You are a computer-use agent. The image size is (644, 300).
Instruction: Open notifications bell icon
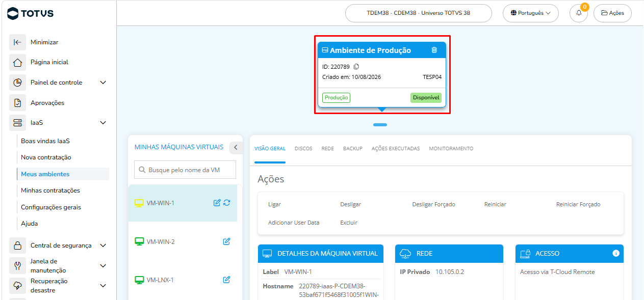coord(579,13)
